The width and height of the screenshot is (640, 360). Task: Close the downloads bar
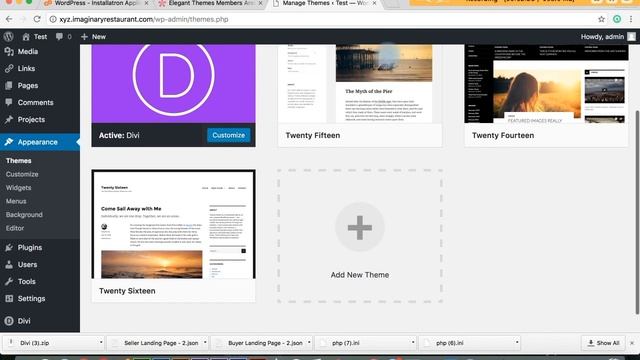coord(632,343)
